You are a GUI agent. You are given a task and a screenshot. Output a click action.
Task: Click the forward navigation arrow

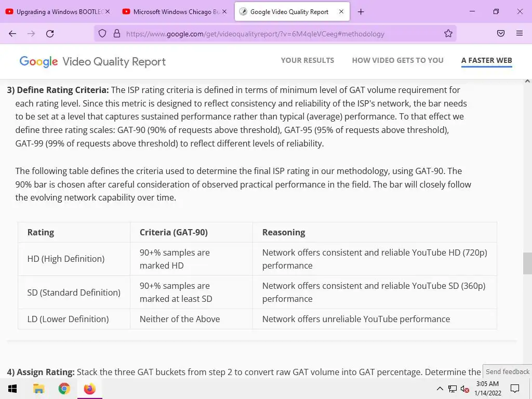[31, 34]
